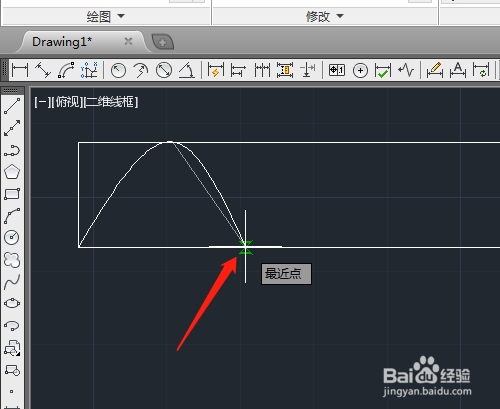The height and width of the screenshot is (409, 500).
Task: Click the Quick Dimension tool
Action: [215, 70]
